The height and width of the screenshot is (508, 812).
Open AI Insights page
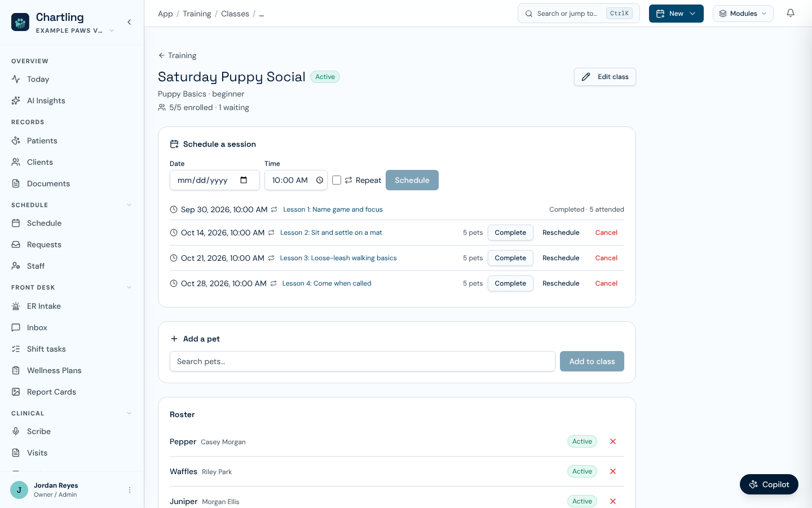72,100
